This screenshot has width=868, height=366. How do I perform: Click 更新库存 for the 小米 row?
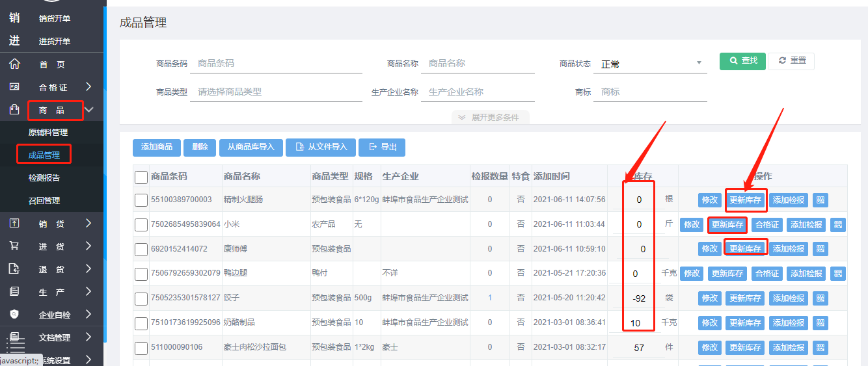tap(727, 225)
